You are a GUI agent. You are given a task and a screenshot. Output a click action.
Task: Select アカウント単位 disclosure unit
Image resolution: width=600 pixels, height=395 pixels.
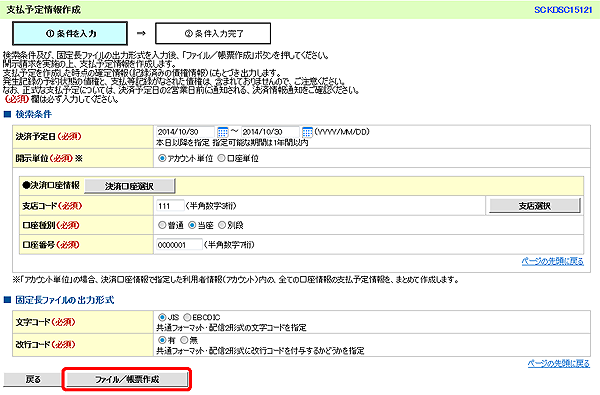[162, 158]
